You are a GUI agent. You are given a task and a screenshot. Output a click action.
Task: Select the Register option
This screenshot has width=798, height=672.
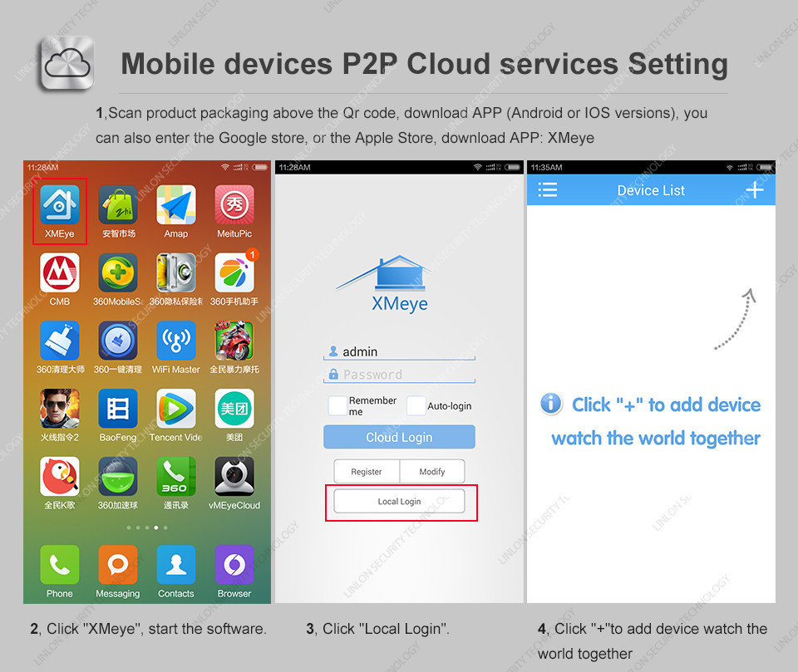[x=367, y=472]
